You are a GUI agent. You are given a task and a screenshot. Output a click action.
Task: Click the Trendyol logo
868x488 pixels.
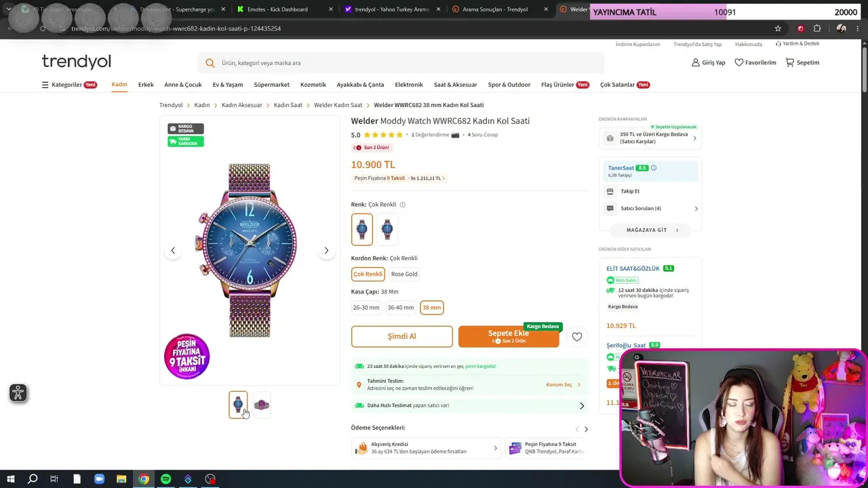(76, 62)
